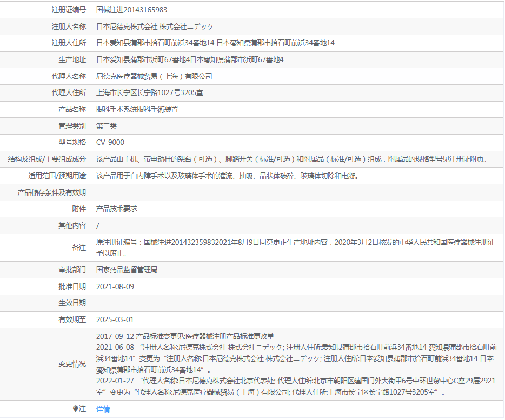Click the 产品名称 row label
This screenshot has width=505, height=420.
(x=72, y=110)
